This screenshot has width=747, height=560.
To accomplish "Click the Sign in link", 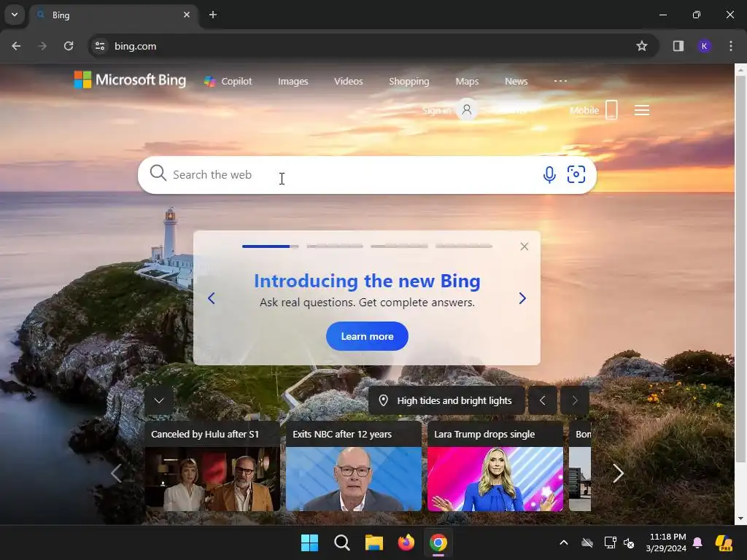I will point(436,111).
